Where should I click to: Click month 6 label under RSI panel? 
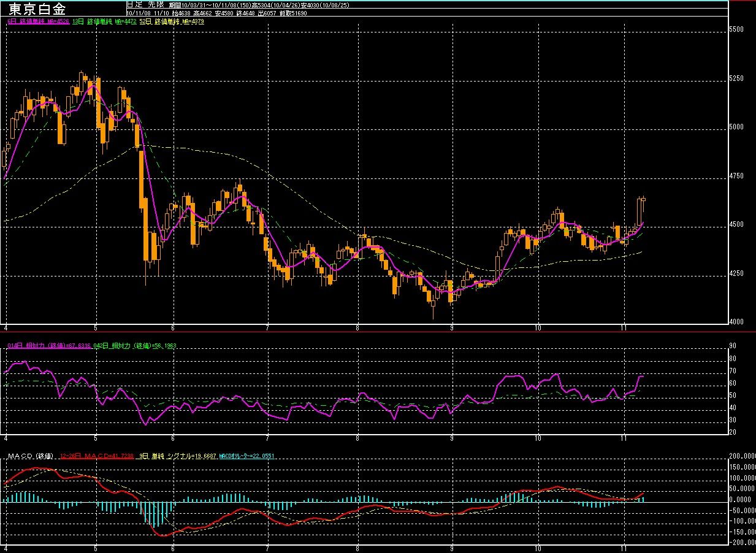tap(174, 438)
